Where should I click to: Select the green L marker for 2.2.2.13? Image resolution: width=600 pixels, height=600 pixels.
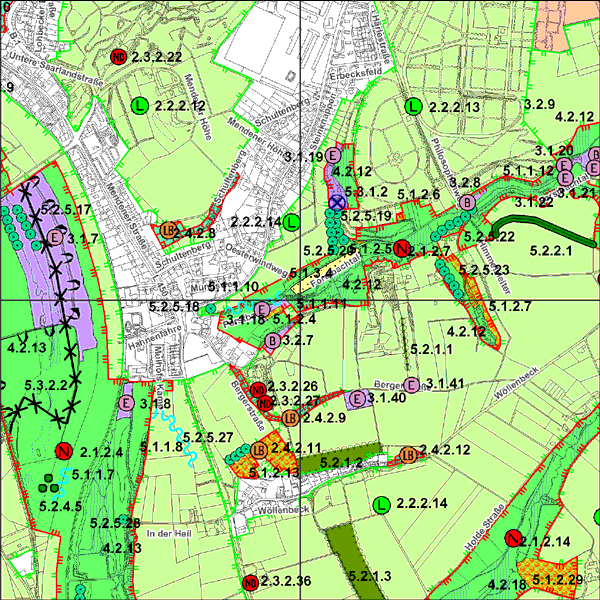click(413, 106)
